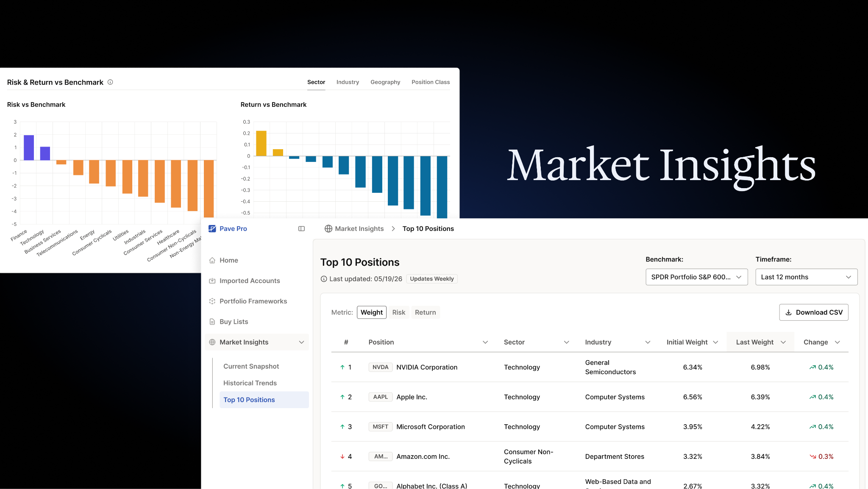Collapse the Market Insights sidebar chevron

[x=301, y=342]
